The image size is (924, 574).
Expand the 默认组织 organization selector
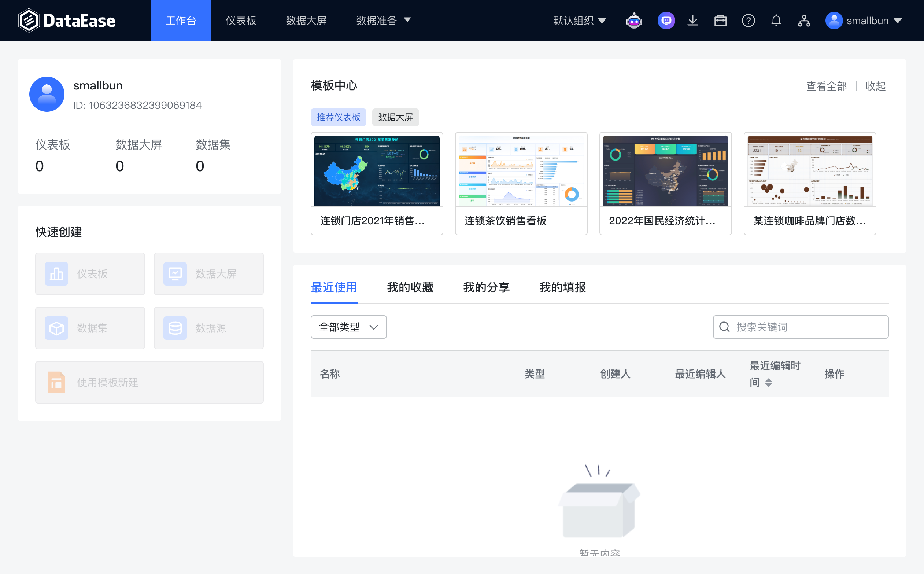[x=580, y=21]
